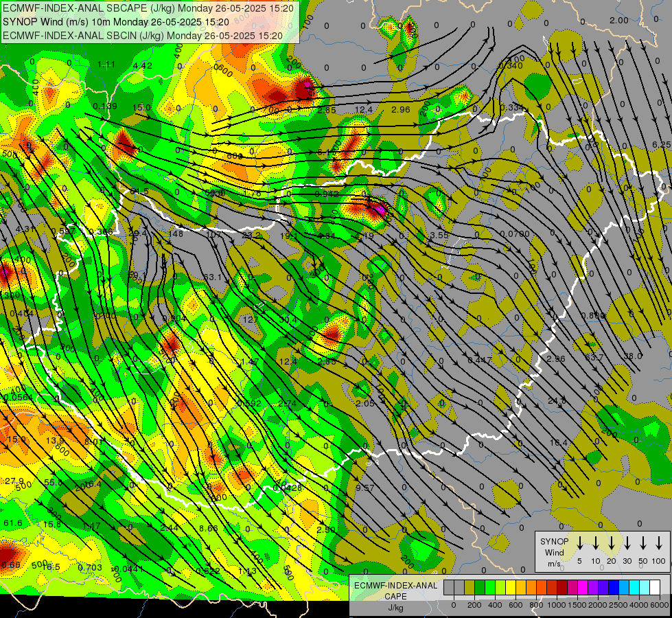Click the 'ECMWF-INDEX-ANAL CAPE J/kg' legend label

[x=395, y=597]
